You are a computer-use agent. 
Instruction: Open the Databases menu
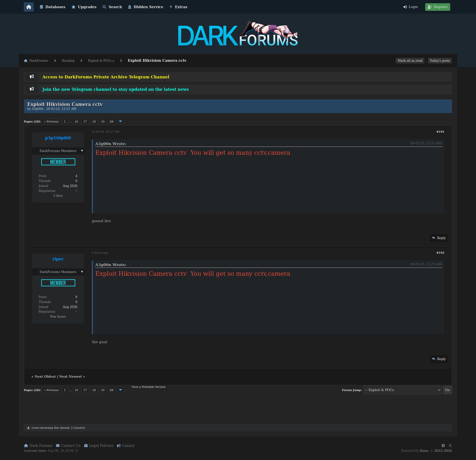coord(52,7)
